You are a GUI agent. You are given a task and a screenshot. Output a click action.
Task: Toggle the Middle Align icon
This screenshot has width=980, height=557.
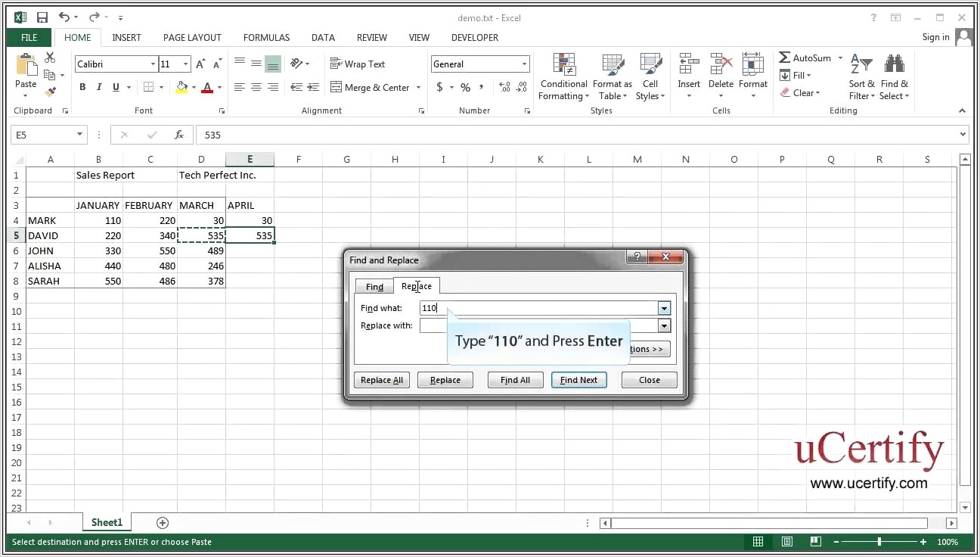click(x=256, y=64)
